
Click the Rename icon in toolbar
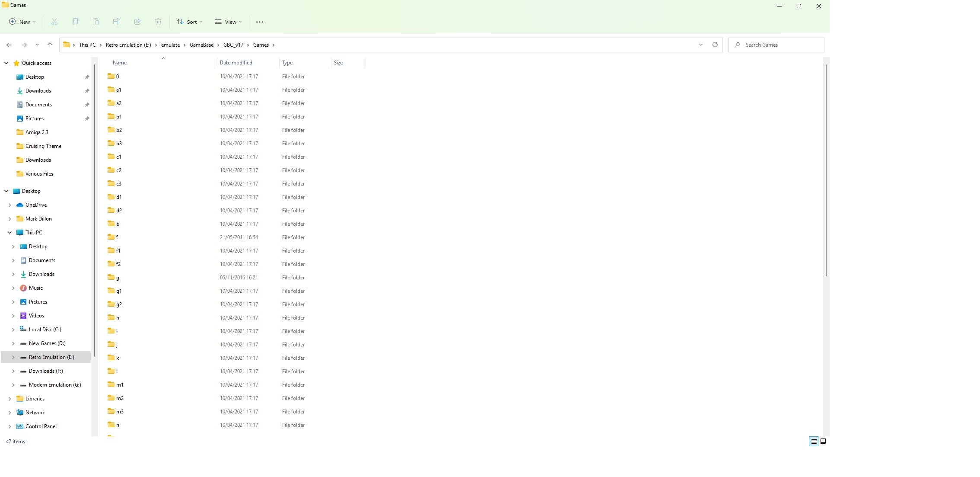coord(117,22)
